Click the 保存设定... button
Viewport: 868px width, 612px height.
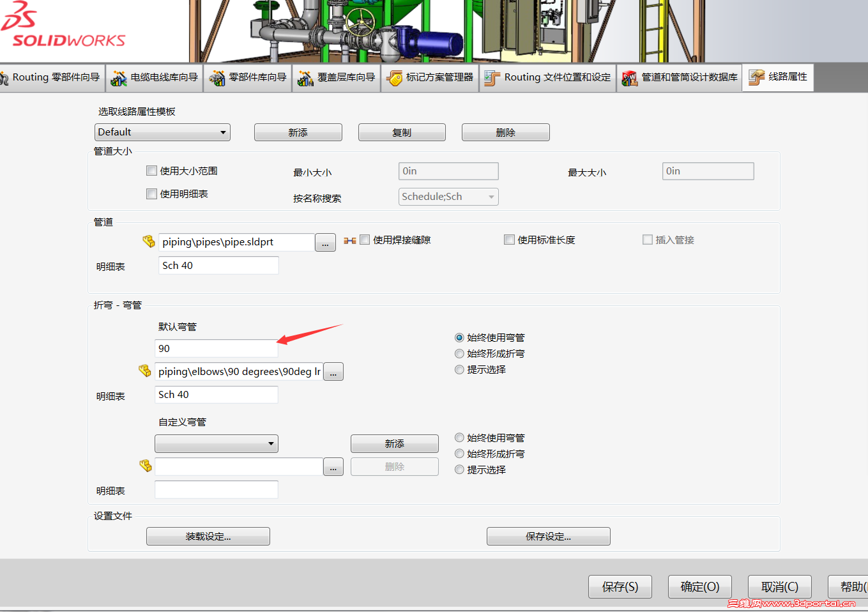coord(549,537)
